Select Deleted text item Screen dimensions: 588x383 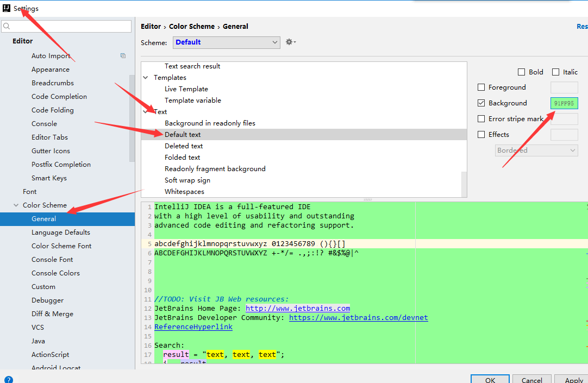click(x=184, y=146)
